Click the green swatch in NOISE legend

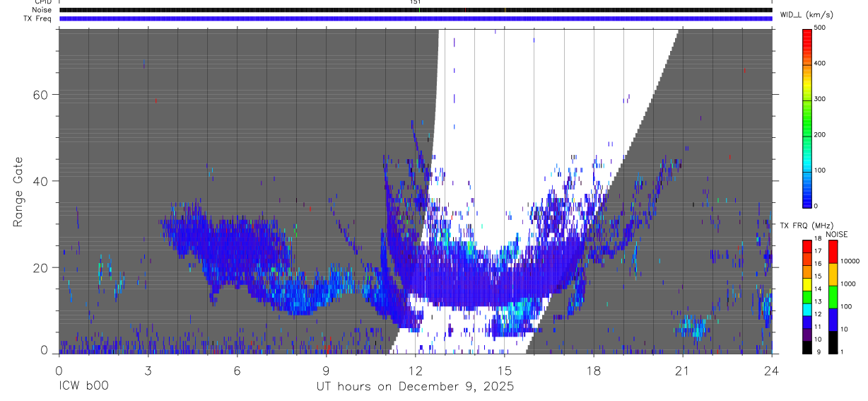tap(833, 297)
